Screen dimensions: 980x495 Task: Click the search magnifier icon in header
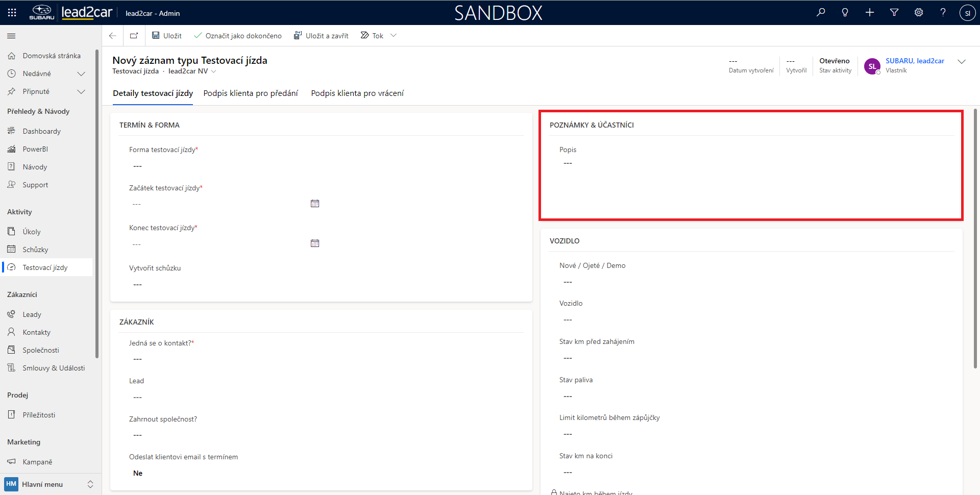tap(821, 13)
